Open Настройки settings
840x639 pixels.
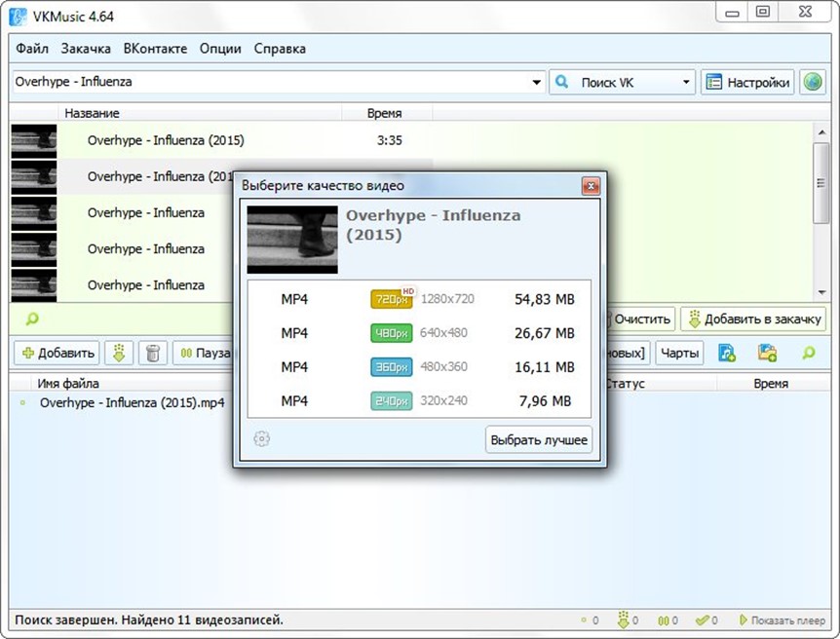[747, 83]
